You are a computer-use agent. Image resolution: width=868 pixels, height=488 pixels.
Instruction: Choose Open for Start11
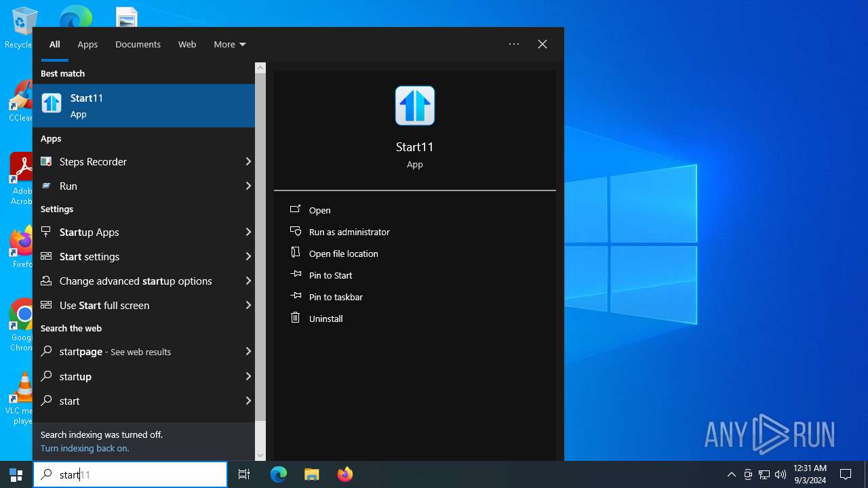[x=320, y=210]
